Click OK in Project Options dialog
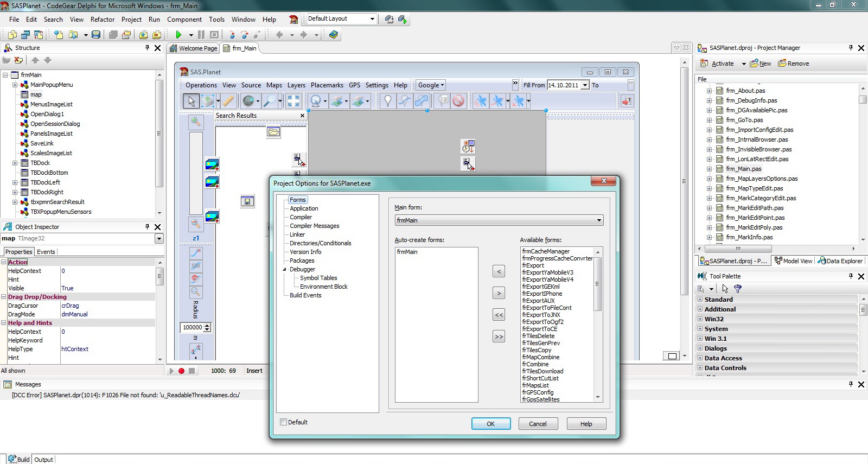The width and height of the screenshot is (868, 464). [490, 424]
